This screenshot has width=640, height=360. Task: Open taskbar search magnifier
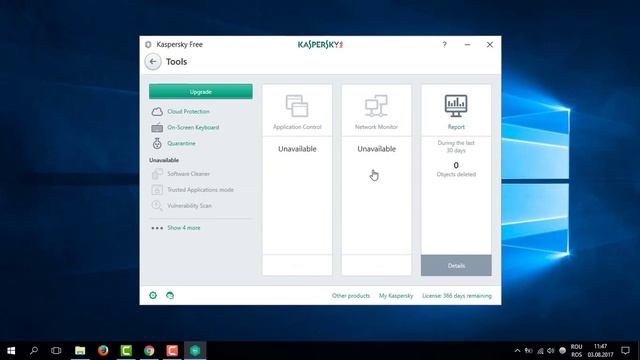(34, 351)
